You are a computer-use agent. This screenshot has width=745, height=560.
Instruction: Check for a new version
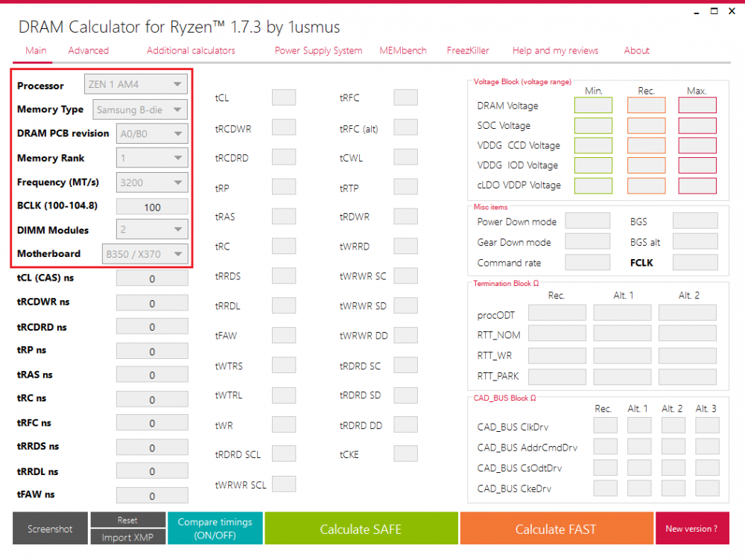click(x=693, y=528)
